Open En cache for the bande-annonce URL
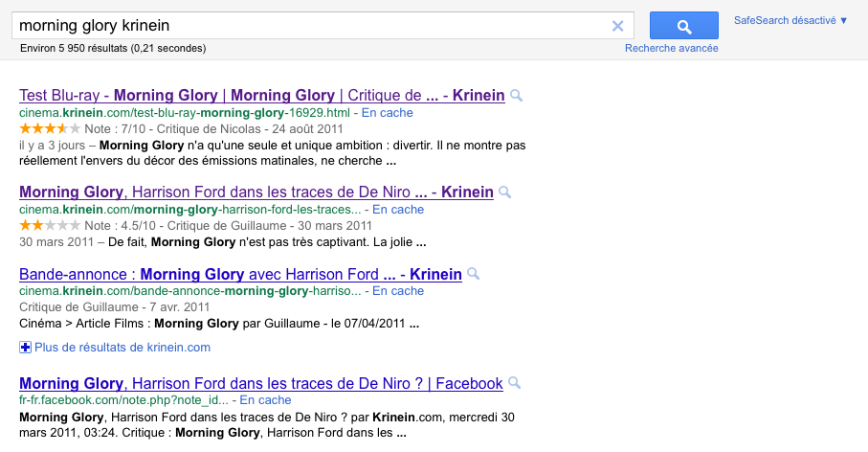This screenshot has width=868, height=452. (398, 291)
